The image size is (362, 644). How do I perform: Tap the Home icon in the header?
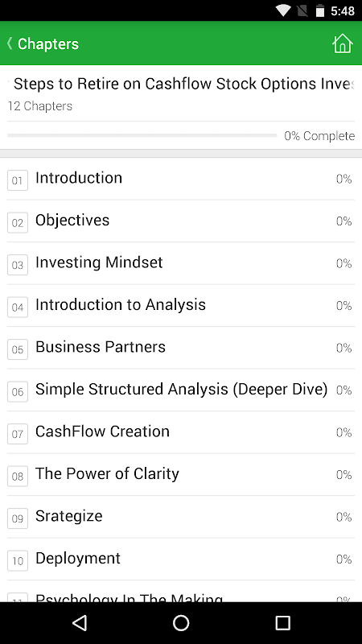click(x=343, y=43)
